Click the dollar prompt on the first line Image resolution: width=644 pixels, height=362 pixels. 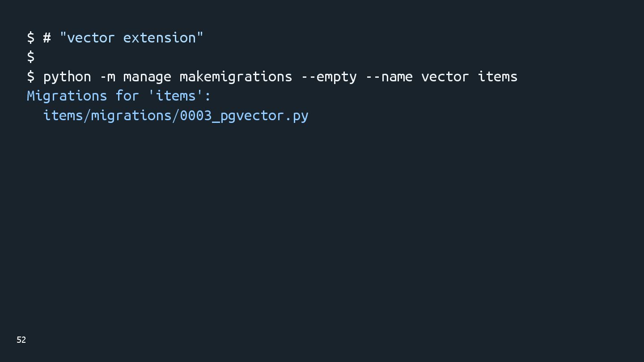[x=30, y=38]
